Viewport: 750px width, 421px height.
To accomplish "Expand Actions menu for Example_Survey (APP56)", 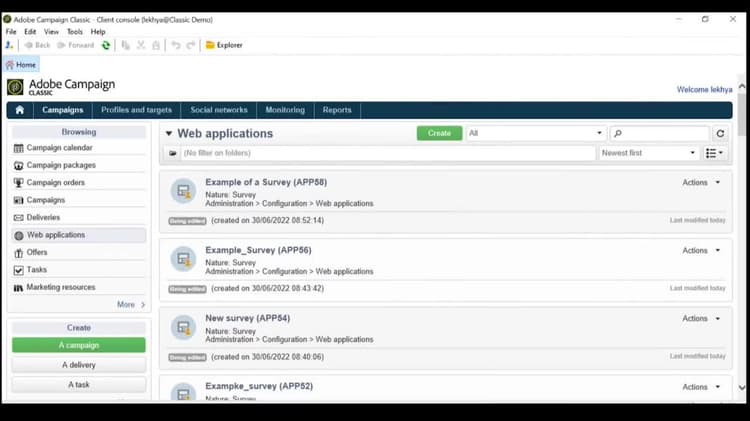I will 701,250.
